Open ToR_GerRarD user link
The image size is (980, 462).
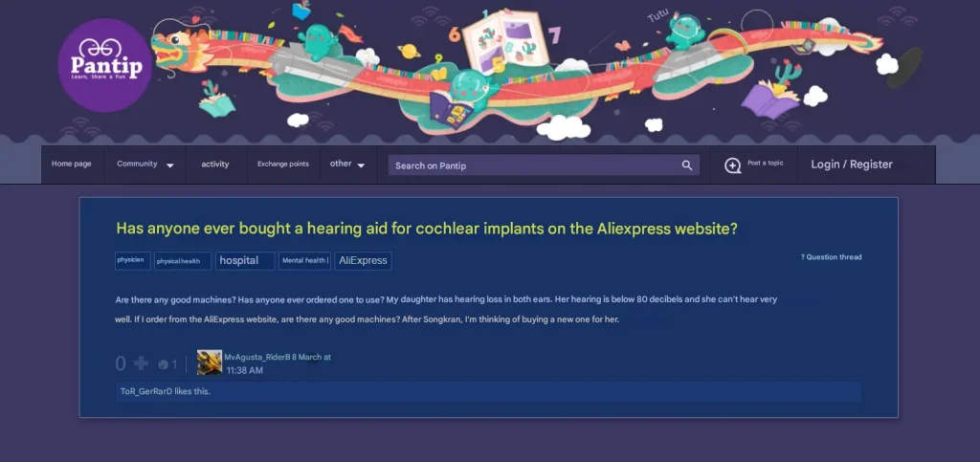pyautogui.click(x=145, y=392)
